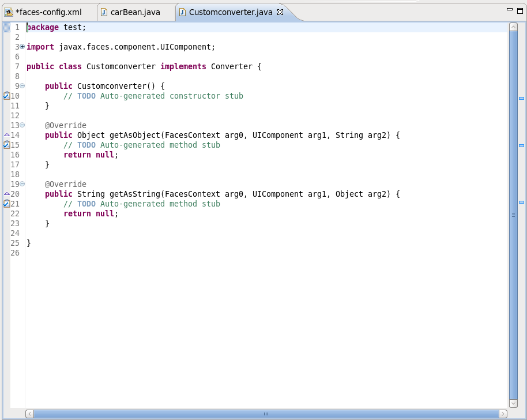Click the 'Converter' interface name on line 7
The height and width of the screenshot is (420, 527).
pyautogui.click(x=232, y=66)
